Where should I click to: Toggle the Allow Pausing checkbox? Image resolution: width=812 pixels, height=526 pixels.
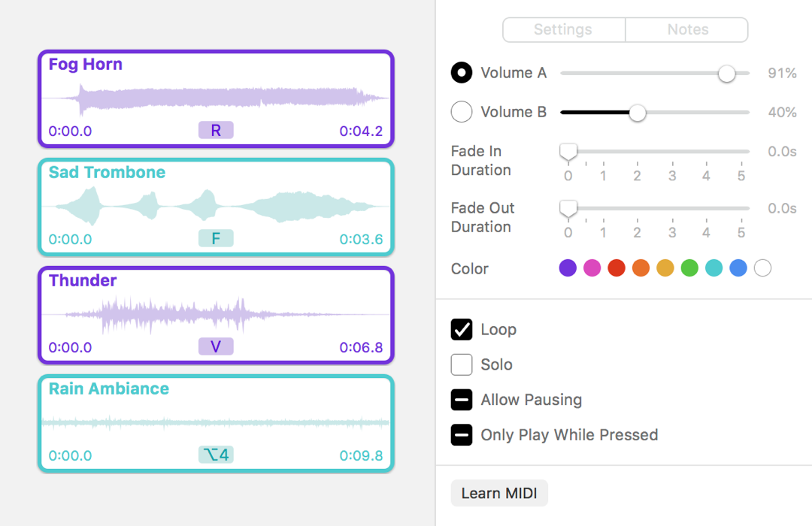pyautogui.click(x=462, y=400)
